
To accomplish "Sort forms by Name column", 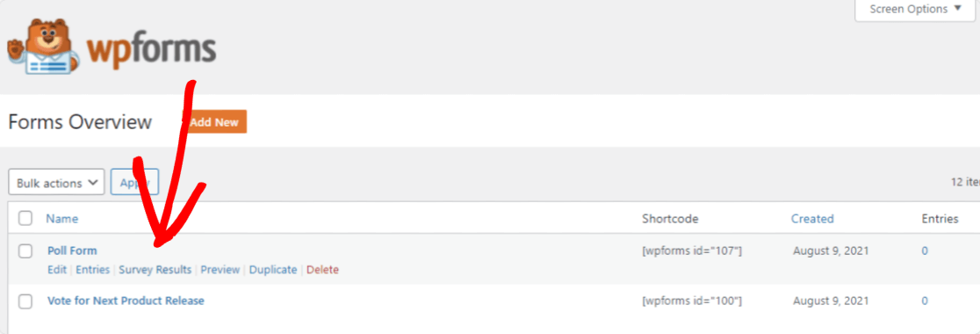I will click(61, 219).
